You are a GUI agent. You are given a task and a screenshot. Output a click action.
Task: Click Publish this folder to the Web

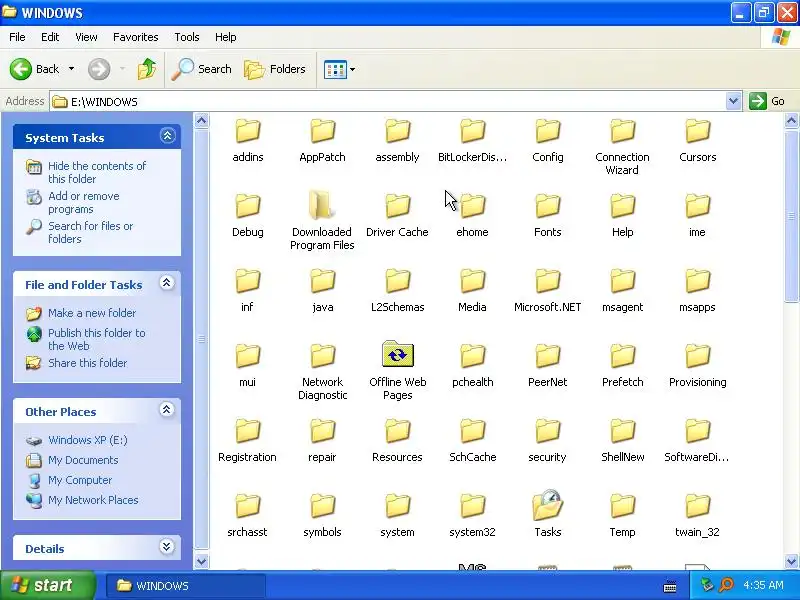tap(96, 339)
